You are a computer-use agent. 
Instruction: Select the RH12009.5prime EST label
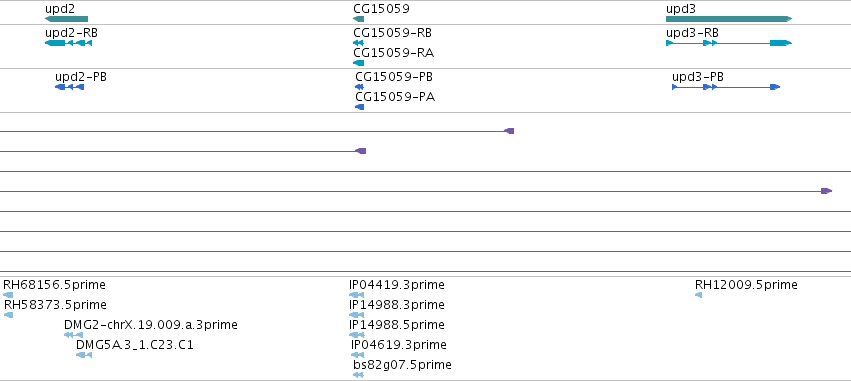pos(746,285)
